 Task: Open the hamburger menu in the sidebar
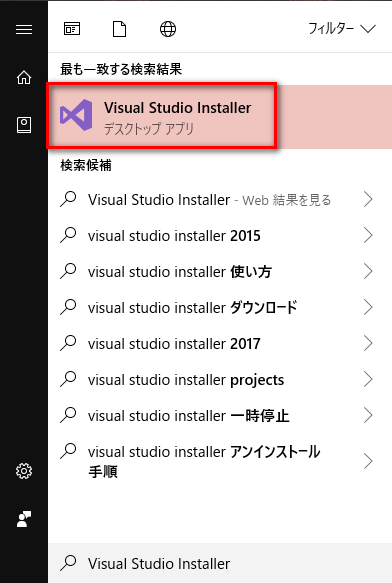[24, 29]
